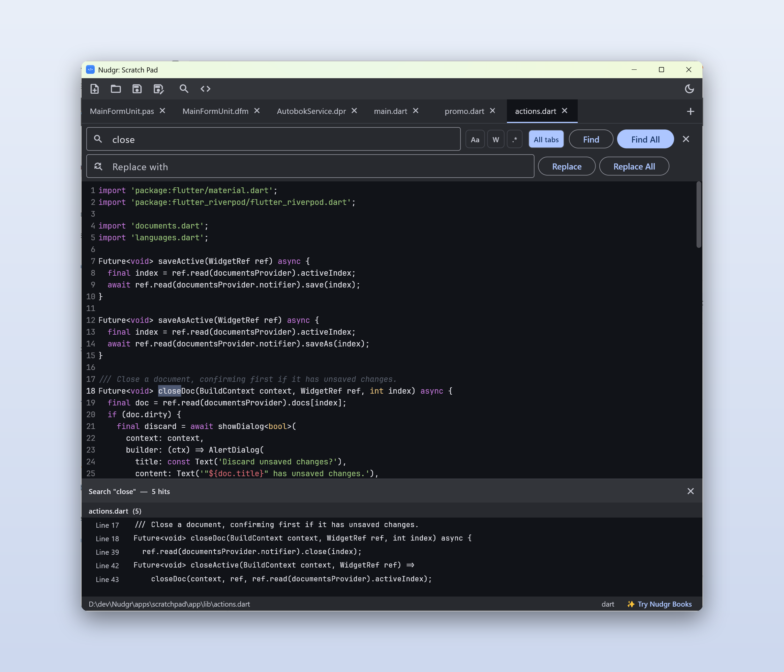The width and height of the screenshot is (784, 672).
Task: Click the code brackets toolbar icon
Action: [x=206, y=89]
